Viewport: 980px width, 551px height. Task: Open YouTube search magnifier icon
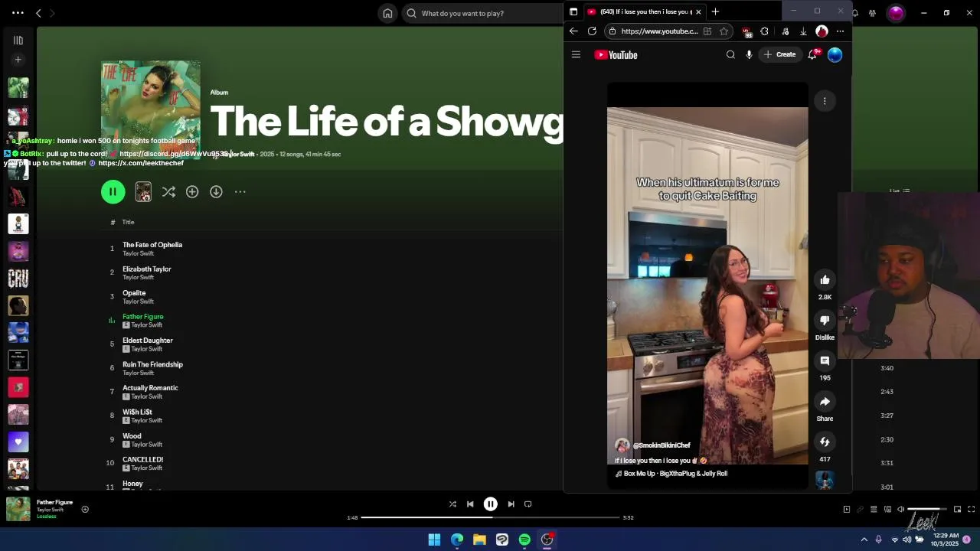click(730, 54)
